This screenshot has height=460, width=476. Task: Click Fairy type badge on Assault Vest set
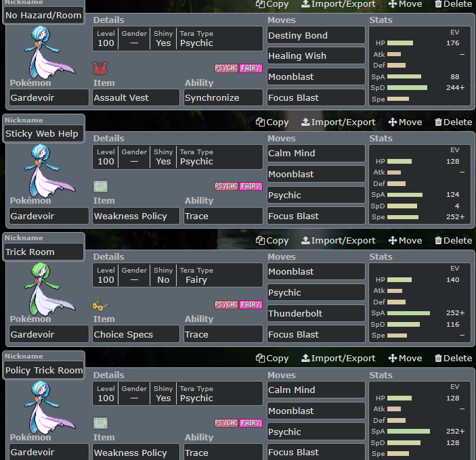251,68
